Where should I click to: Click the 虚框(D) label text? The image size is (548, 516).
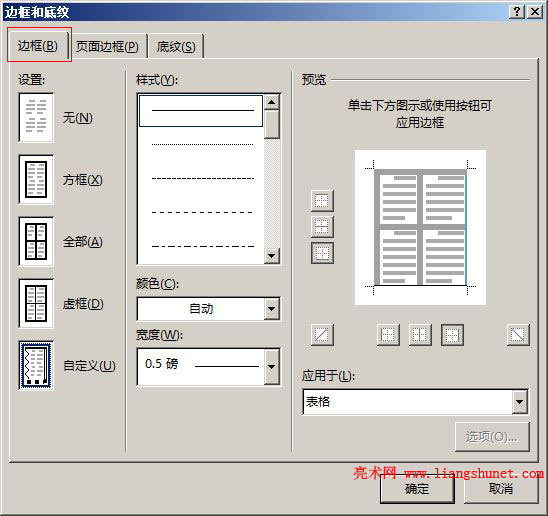tap(83, 303)
